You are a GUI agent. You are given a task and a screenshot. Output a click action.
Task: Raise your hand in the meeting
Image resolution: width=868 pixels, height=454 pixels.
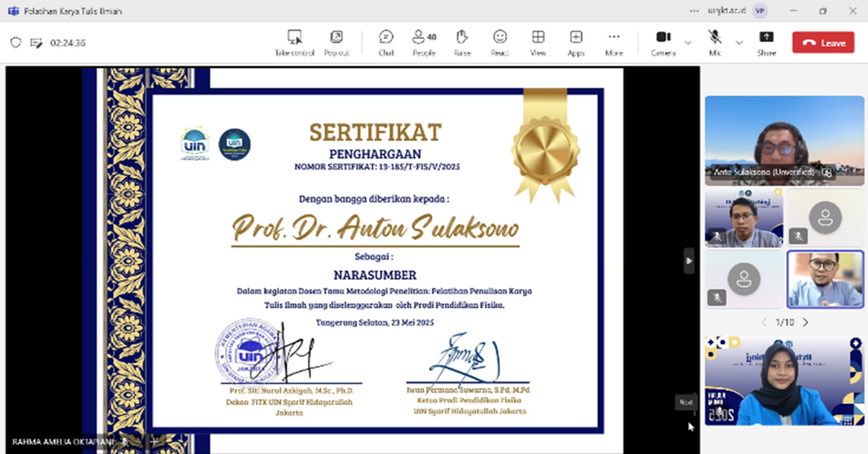point(462,43)
